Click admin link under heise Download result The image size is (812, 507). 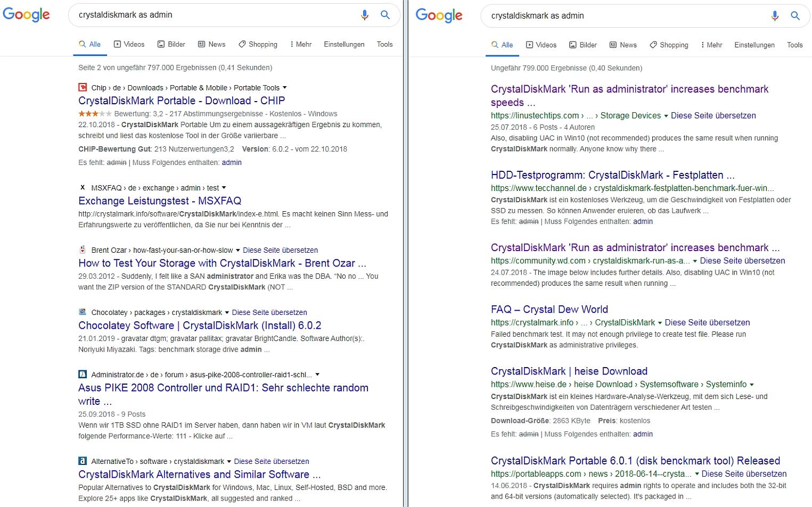tap(643, 434)
